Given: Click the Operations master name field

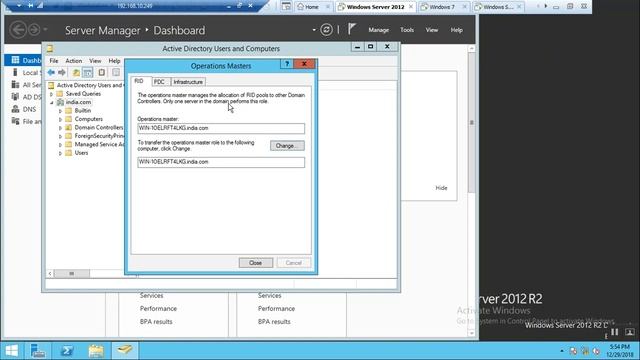Looking at the screenshot, I should [x=221, y=128].
